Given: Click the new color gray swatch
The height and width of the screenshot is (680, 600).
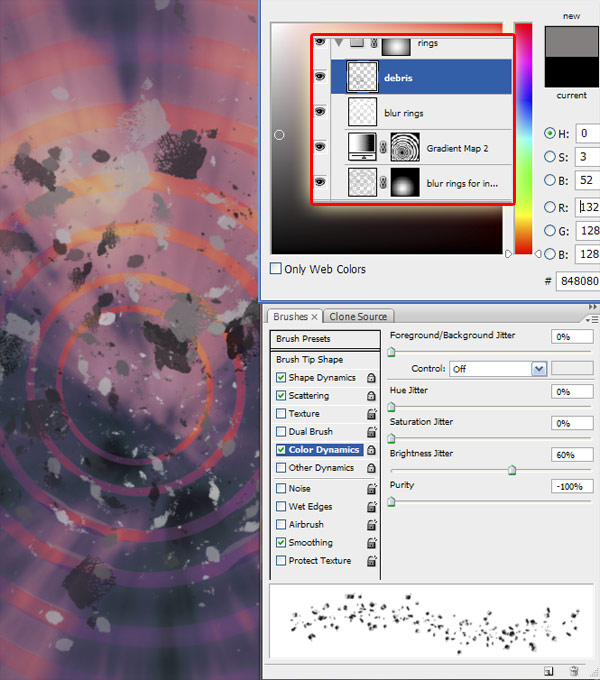Looking at the screenshot, I should point(571,42).
